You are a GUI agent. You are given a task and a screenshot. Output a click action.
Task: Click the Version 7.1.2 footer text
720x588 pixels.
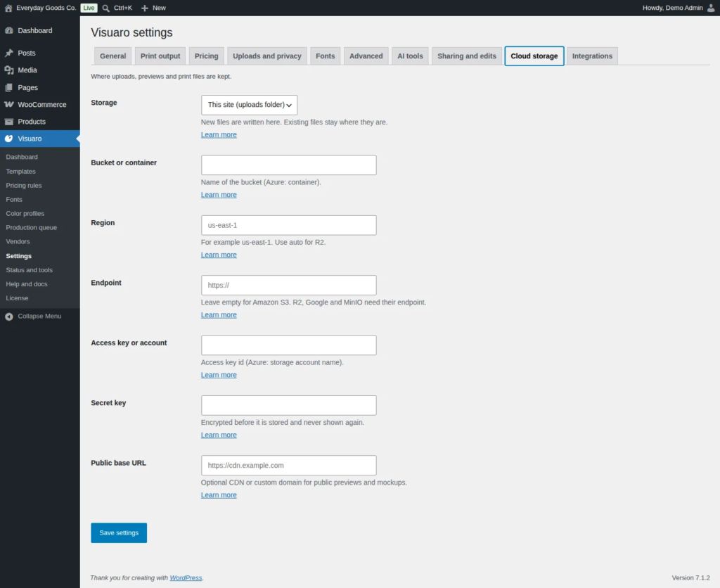pyautogui.click(x=690, y=578)
